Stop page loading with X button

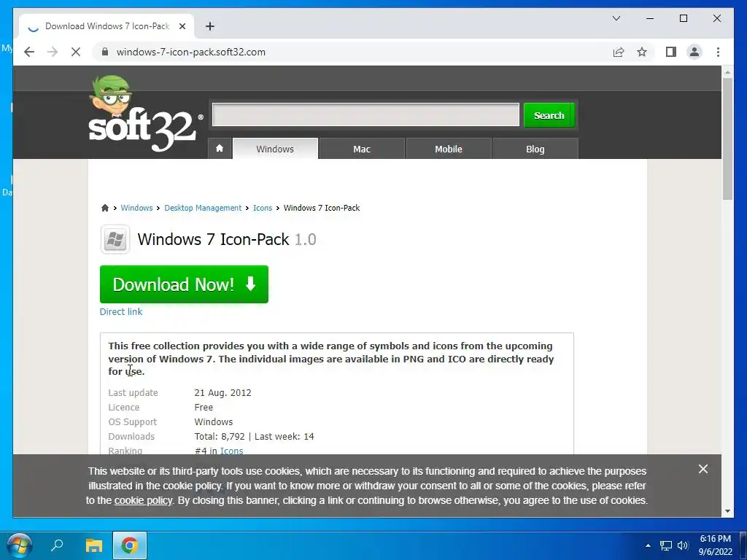pyautogui.click(x=76, y=52)
